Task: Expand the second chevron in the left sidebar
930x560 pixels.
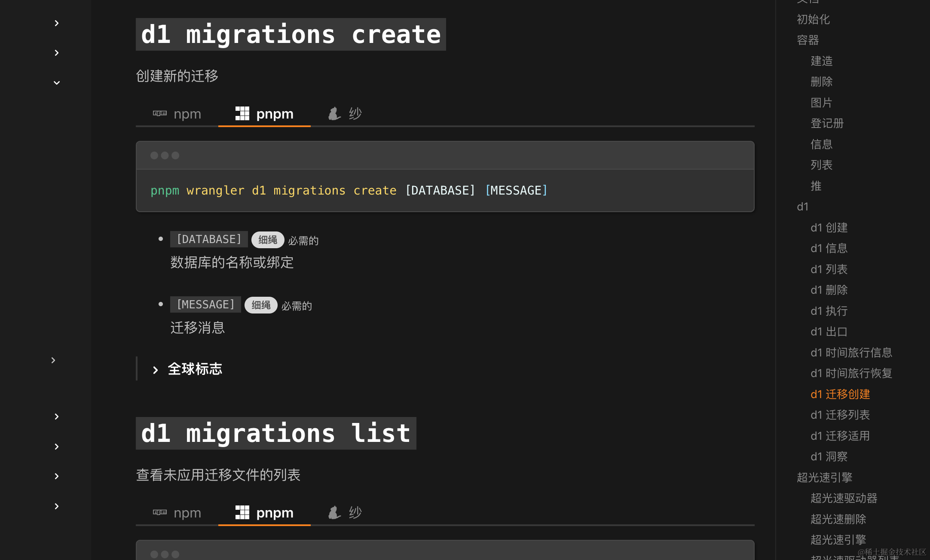Action: tap(57, 53)
